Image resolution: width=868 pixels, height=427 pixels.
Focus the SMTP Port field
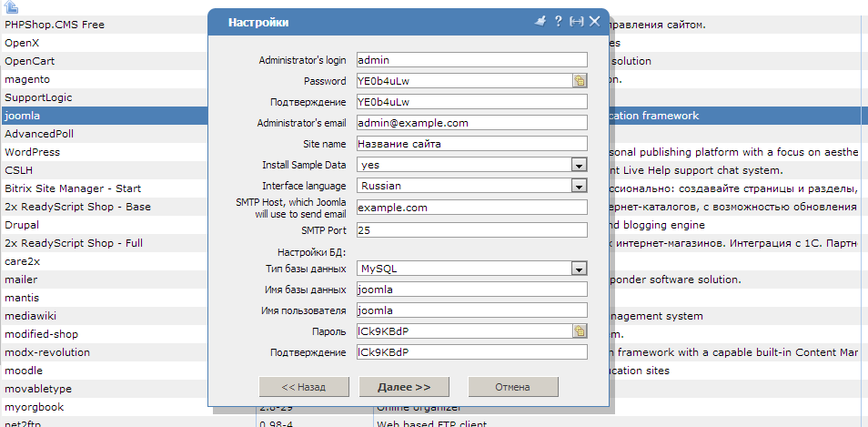pos(471,230)
